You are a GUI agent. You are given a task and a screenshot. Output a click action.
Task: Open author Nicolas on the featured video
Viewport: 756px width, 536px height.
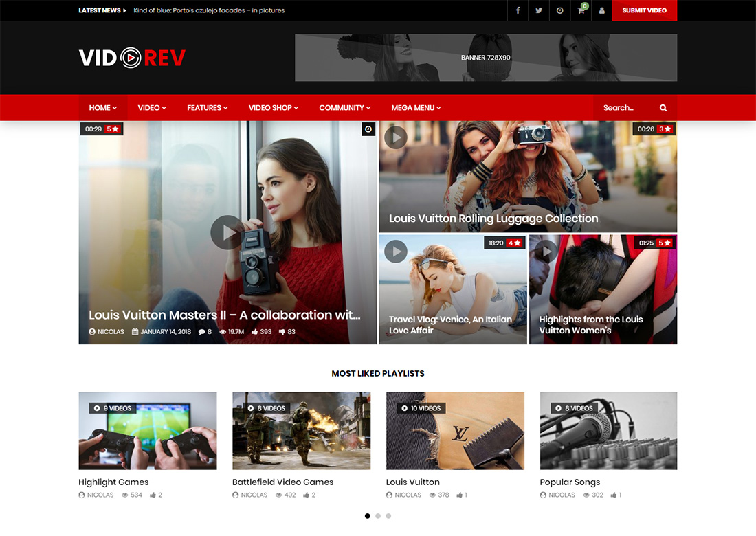107,332
